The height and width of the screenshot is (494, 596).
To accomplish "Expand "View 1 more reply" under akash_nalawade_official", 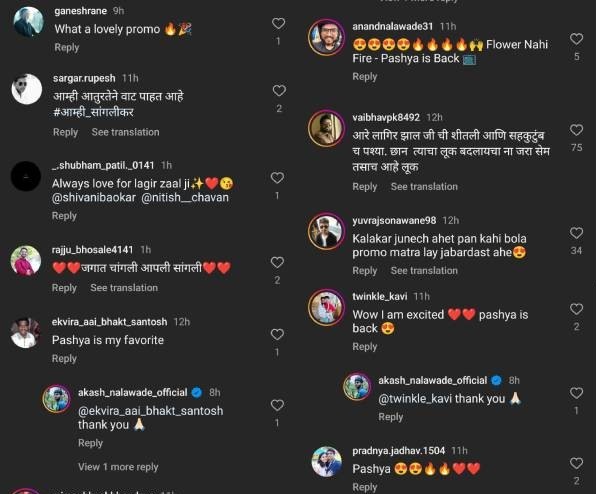I will pyautogui.click(x=118, y=467).
